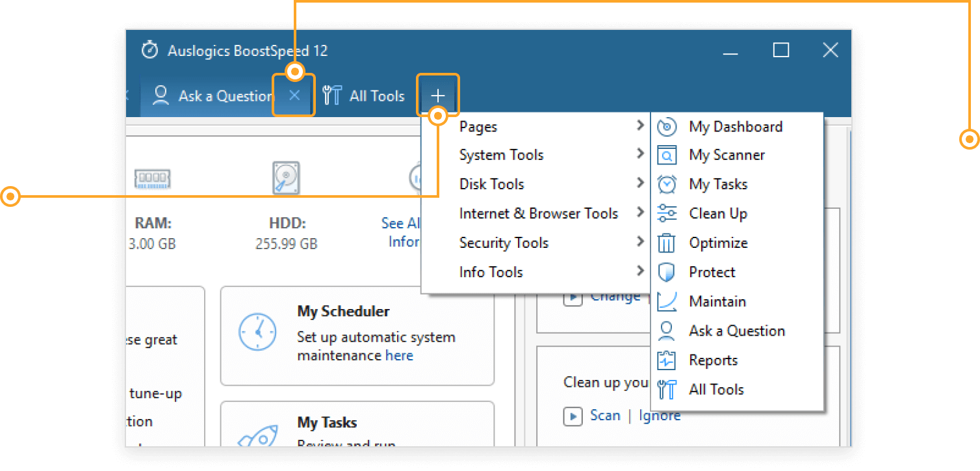This screenshot has width=980, height=471.
Task: Click the Clean Up sliders icon
Action: (x=667, y=213)
